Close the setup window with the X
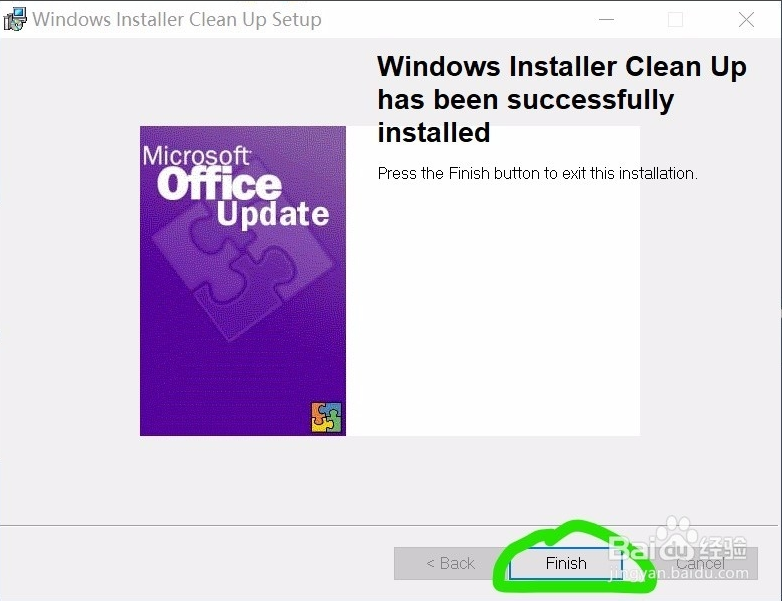Viewport: 782px width, 601px height. pos(746,19)
